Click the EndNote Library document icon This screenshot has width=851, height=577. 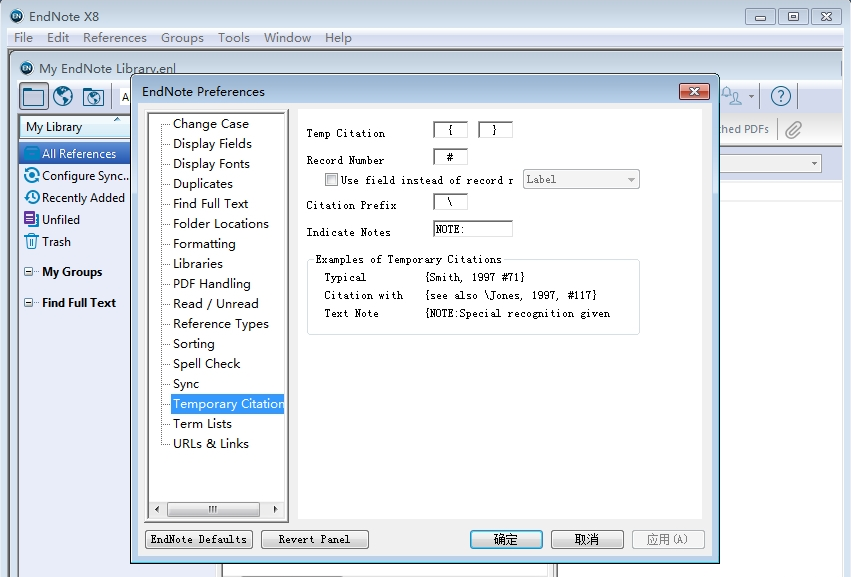tap(27, 68)
